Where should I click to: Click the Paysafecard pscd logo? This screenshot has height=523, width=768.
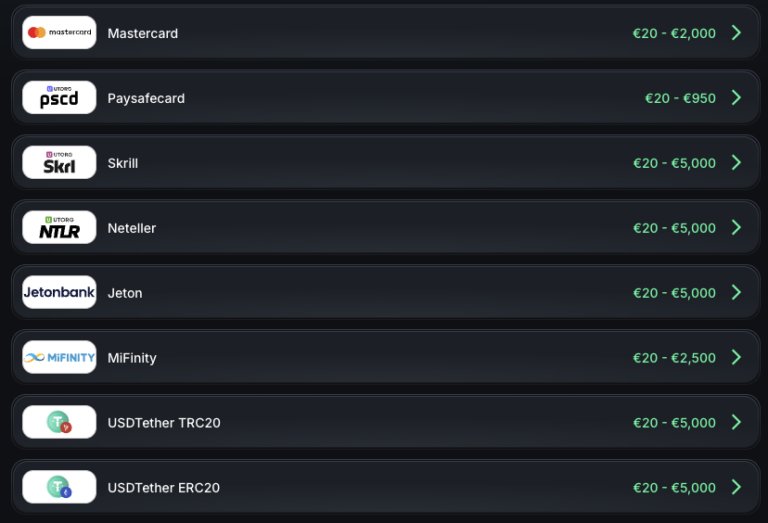(x=59, y=98)
